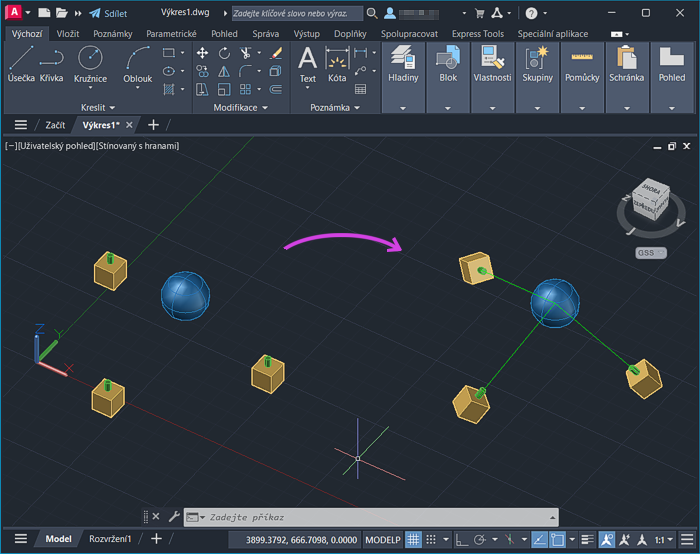Click the Move tool in Modifikace
Screen dimensions: 700x554
pyautogui.click(x=202, y=53)
